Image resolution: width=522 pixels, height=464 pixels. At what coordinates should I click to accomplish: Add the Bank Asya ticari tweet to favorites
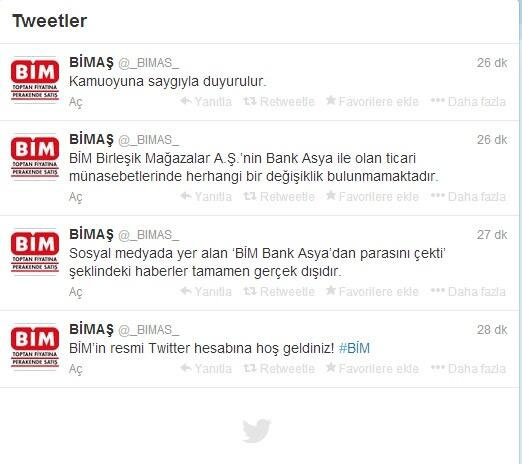click(x=372, y=196)
